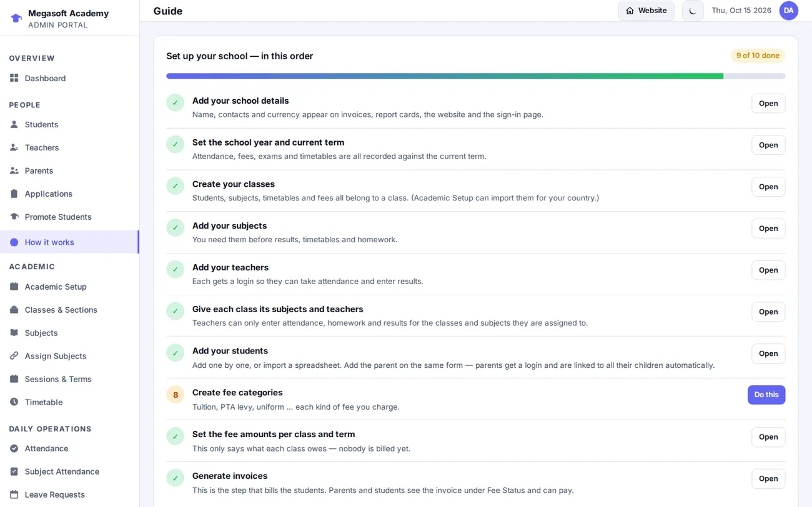This screenshot has height=507, width=812.
Task: Open the Create your classes step
Action: pos(768,187)
